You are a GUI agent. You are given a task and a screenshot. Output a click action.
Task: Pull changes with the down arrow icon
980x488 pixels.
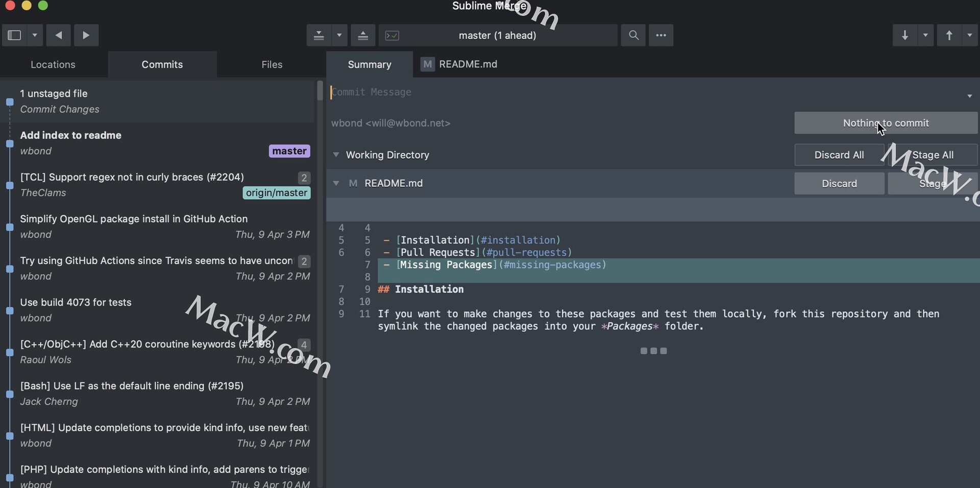click(904, 35)
